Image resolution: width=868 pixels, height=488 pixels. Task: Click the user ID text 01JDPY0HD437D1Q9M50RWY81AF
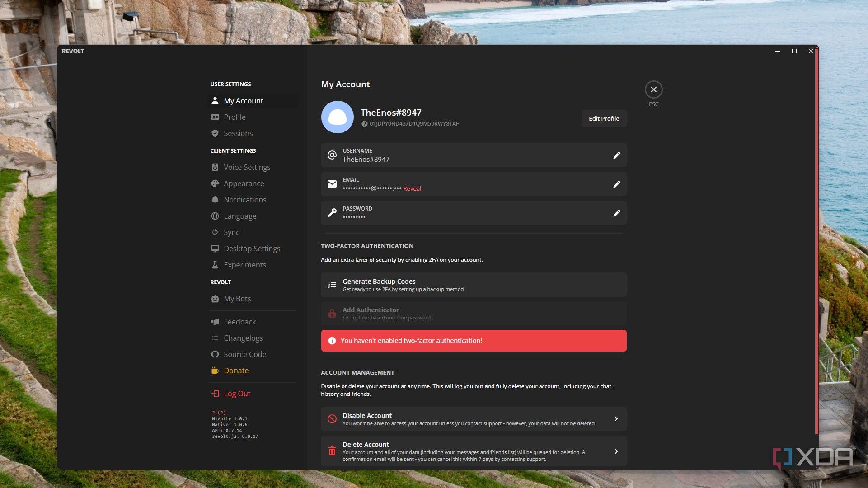pyautogui.click(x=414, y=124)
